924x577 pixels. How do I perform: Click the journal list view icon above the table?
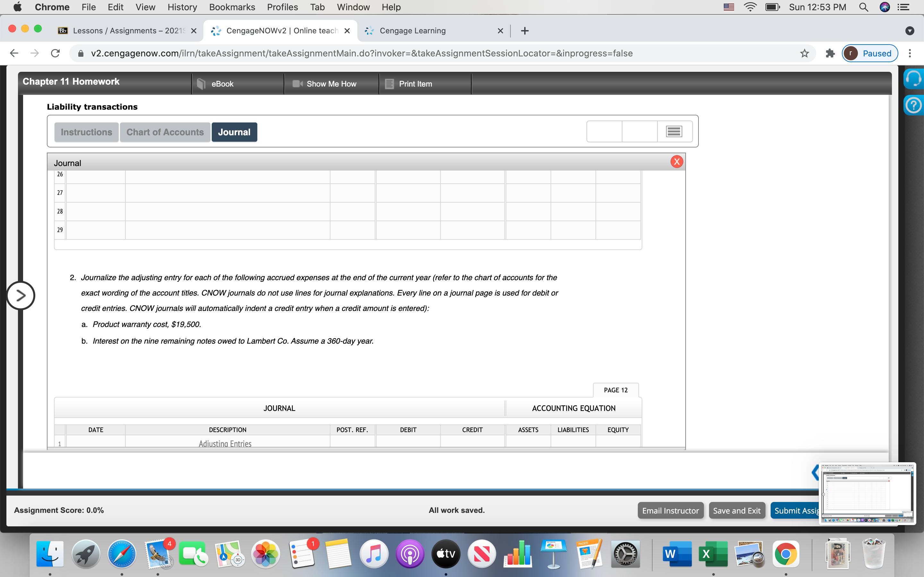pyautogui.click(x=674, y=131)
